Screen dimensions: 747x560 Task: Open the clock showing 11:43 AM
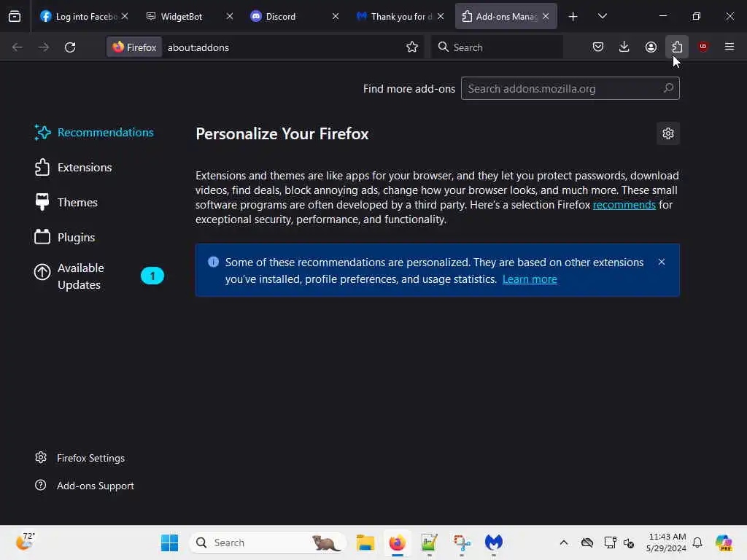point(667,542)
